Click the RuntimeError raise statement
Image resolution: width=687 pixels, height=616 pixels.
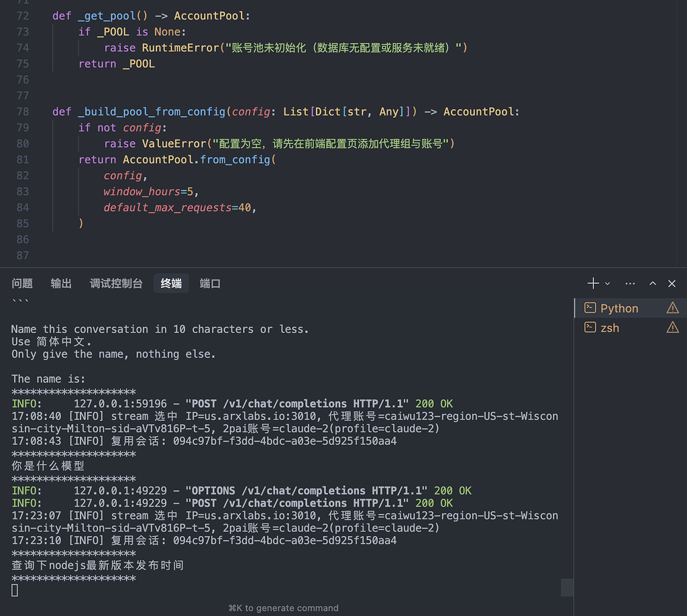286,48
